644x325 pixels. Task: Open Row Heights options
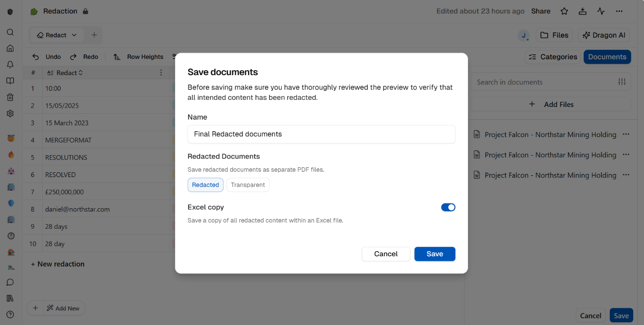click(x=138, y=57)
